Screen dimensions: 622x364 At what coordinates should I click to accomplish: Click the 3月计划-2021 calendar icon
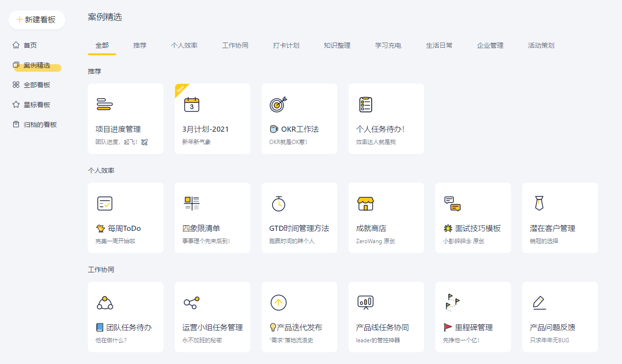(191, 104)
